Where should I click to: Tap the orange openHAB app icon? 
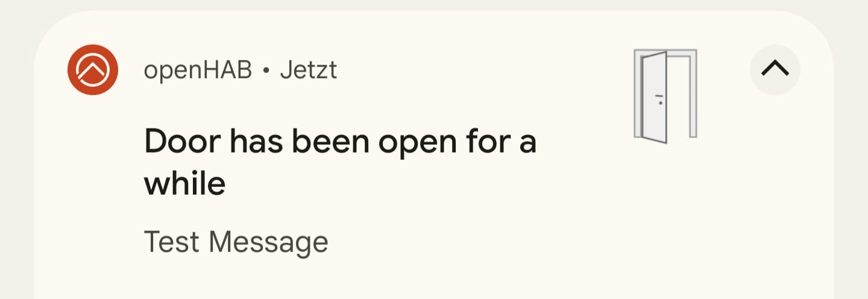[x=92, y=69]
